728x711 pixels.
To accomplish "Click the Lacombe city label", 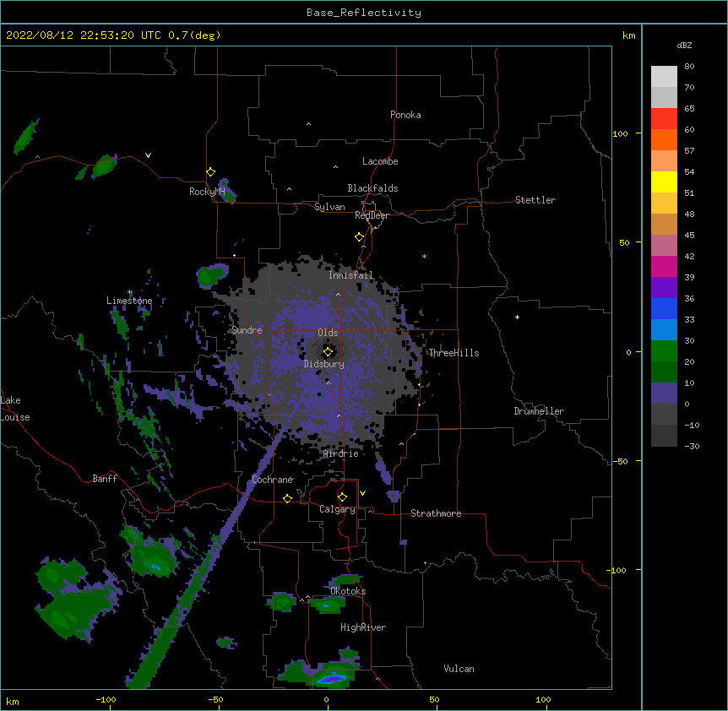I will [x=380, y=161].
